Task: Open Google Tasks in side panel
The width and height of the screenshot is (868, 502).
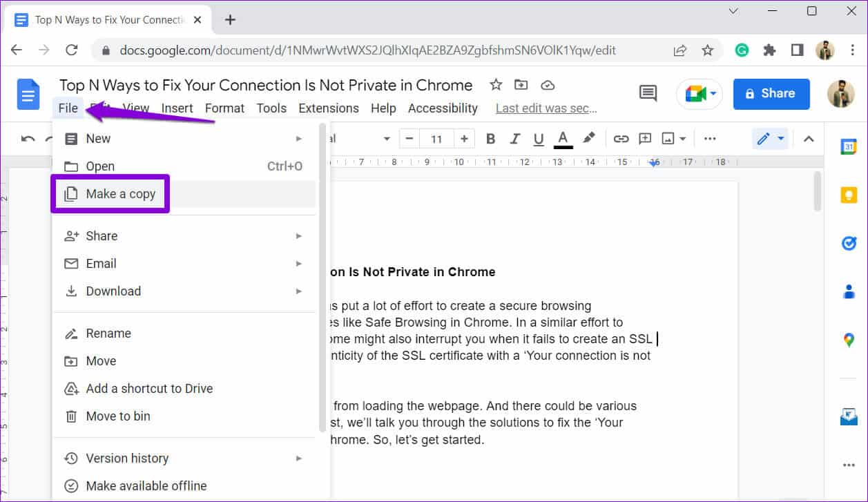Action: point(849,243)
